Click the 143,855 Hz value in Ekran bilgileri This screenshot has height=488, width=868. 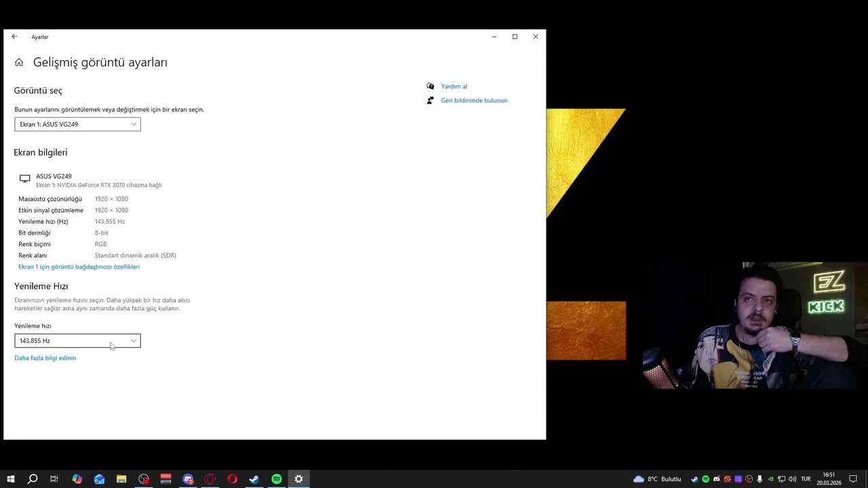110,222
